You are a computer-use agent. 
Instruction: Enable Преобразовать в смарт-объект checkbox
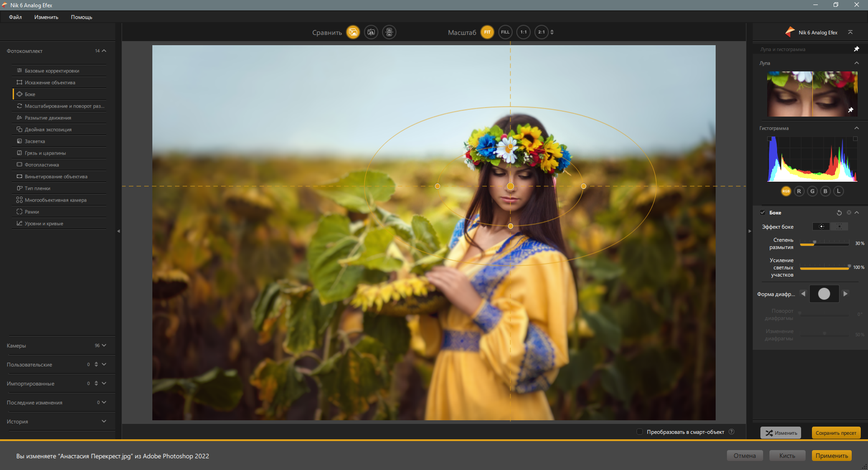tap(640, 432)
